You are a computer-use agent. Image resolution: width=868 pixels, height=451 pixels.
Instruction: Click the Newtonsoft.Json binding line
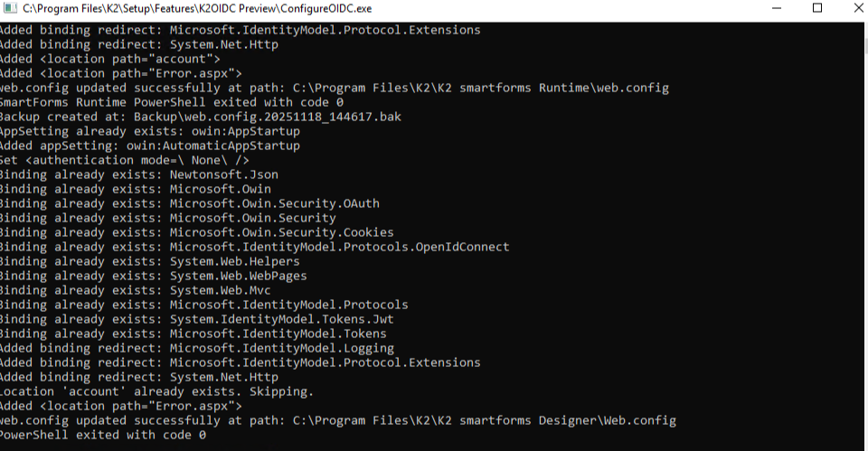(x=138, y=174)
